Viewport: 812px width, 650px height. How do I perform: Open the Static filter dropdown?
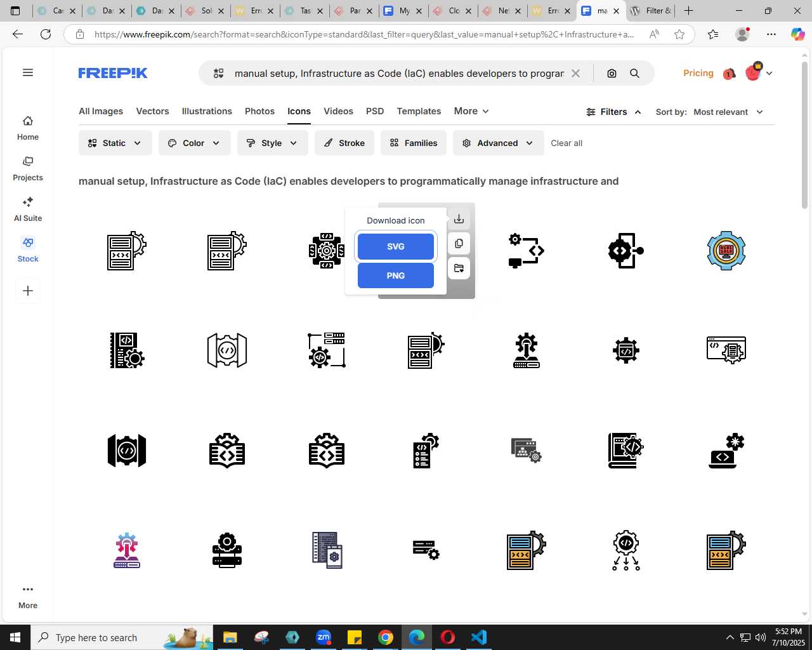(x=115, y=143)
